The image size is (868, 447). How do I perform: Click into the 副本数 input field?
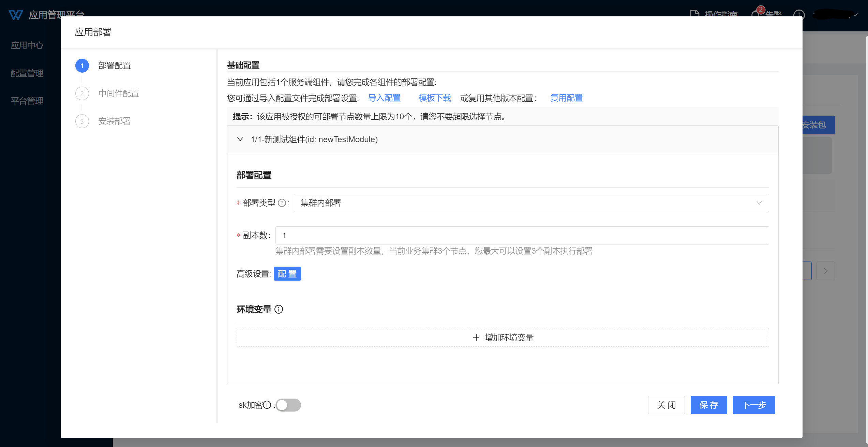click(x=522, y=235)
